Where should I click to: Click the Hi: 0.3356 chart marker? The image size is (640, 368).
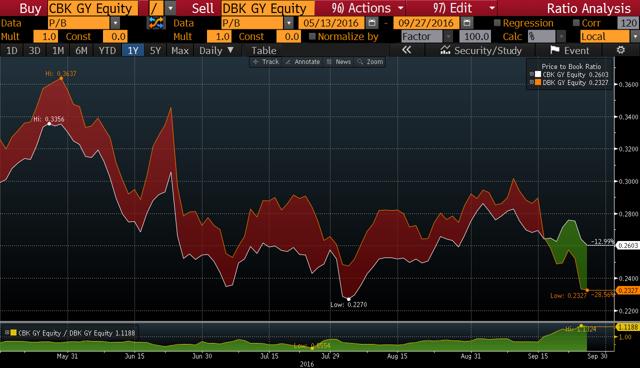click(x=49, y=119)
